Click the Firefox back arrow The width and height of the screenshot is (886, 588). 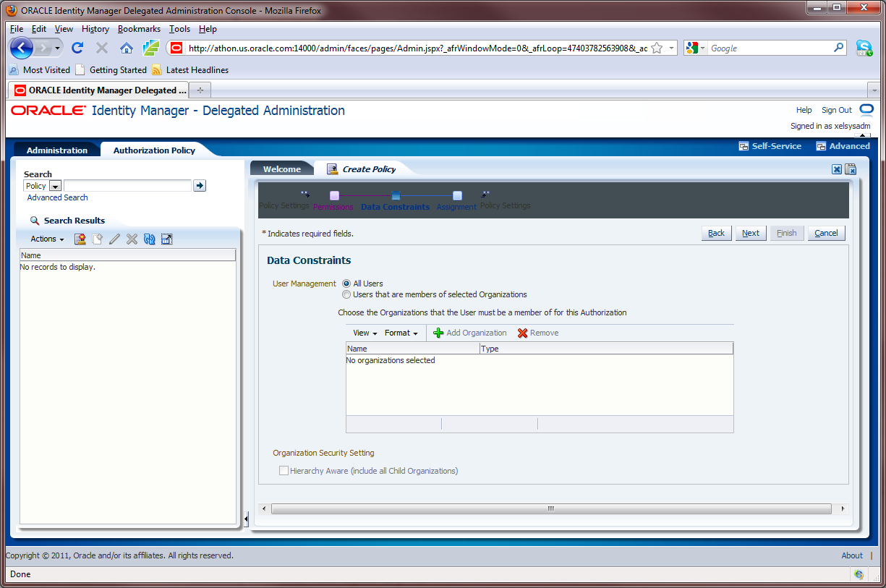[22, 48]
